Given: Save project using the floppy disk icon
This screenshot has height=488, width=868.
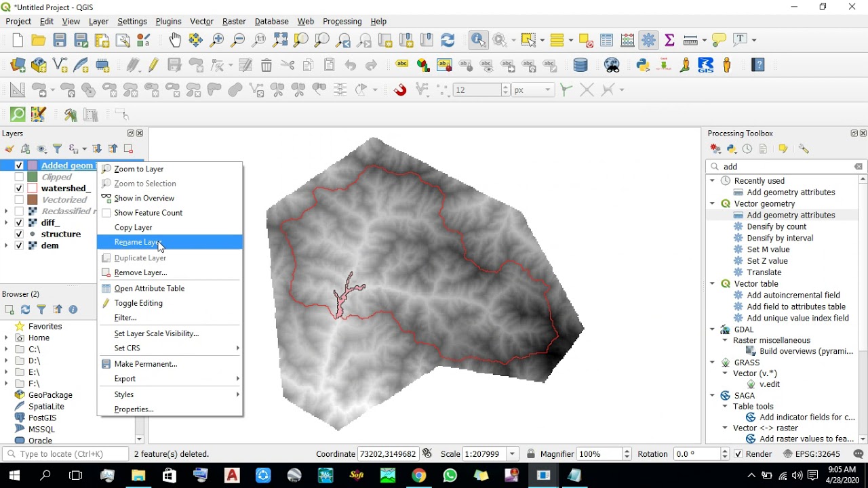Looking at the screenshot, I should coord(60,40).
